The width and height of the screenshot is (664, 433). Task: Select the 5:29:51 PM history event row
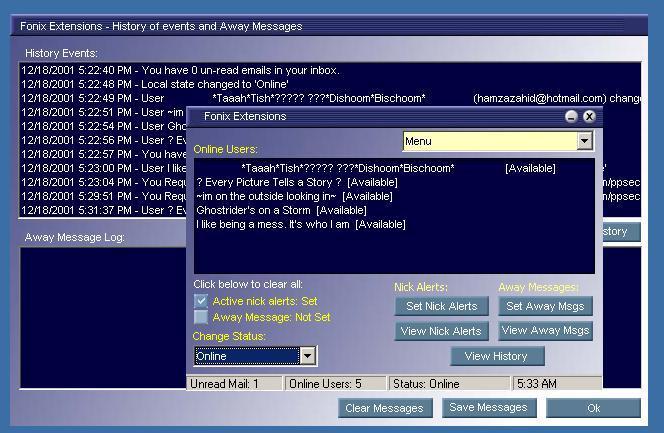click(103, 196)
